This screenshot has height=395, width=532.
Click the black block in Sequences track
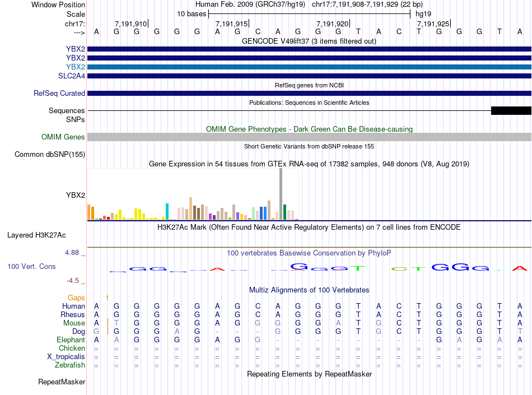pyautogui.click(x=511, y=110)
